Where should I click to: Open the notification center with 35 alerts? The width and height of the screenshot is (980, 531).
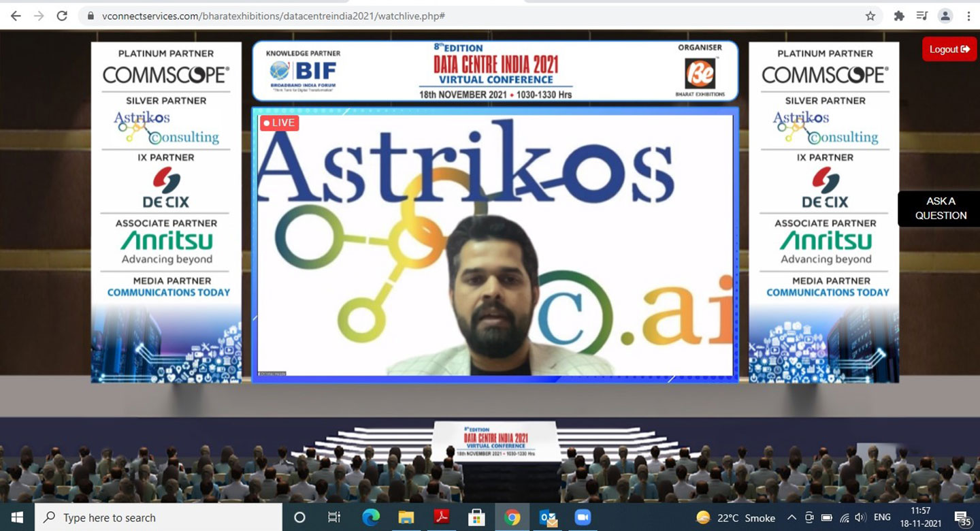(962, 518)
